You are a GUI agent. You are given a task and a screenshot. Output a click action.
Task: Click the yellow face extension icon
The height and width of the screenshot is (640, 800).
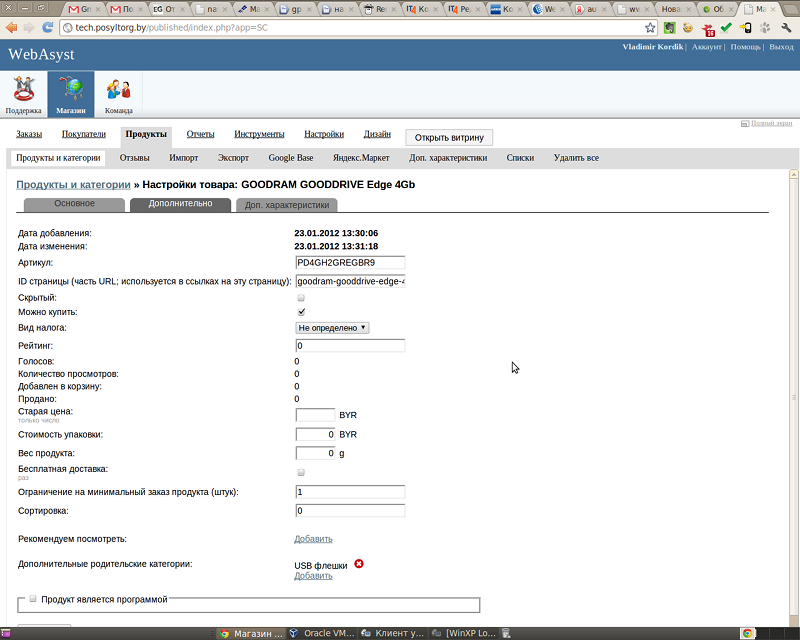click(688, 28)
